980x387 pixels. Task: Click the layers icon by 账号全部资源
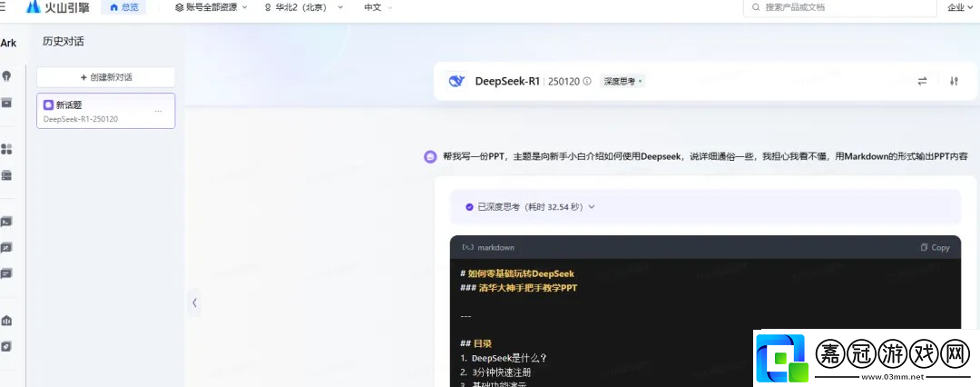point(180,7)
